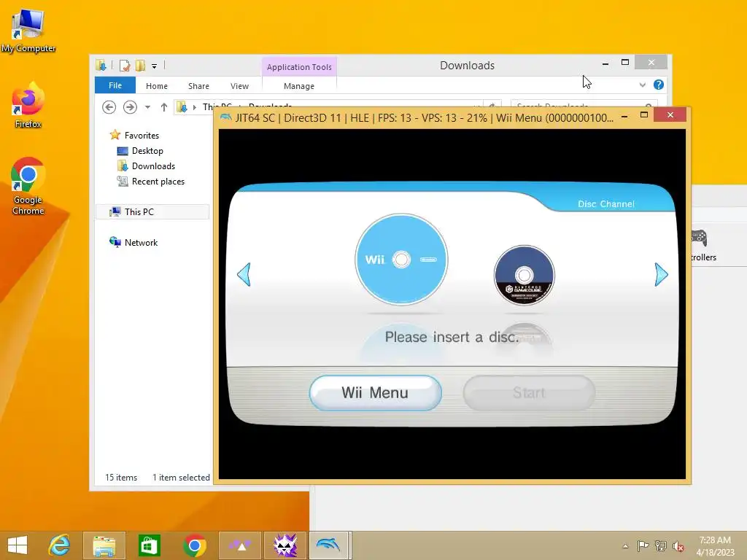747x560 pixels.
Task: Click the New Folder quick access icon
Action: [x=141, y=66]
